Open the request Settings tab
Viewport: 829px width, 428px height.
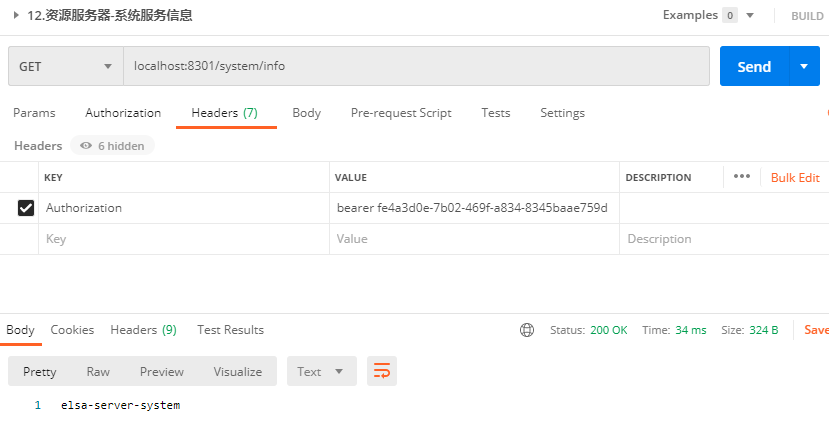click(563, 113)
